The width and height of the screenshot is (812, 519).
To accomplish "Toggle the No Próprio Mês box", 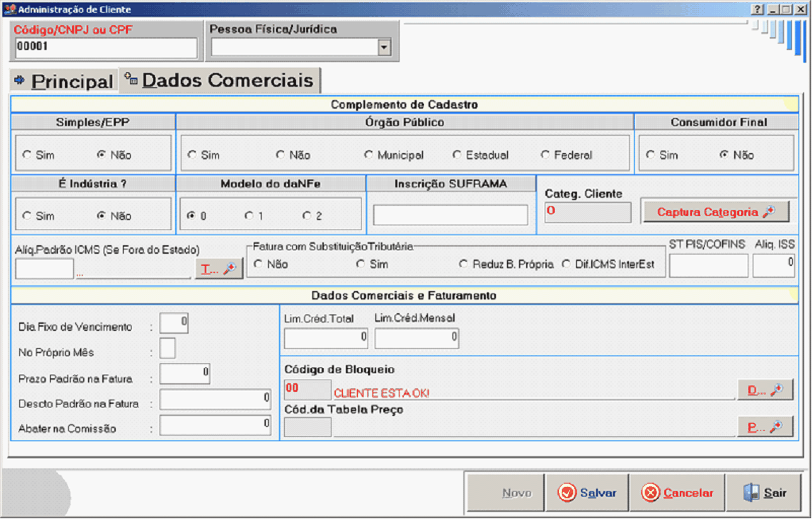I will pyautogui.click(x=167, y=348).
